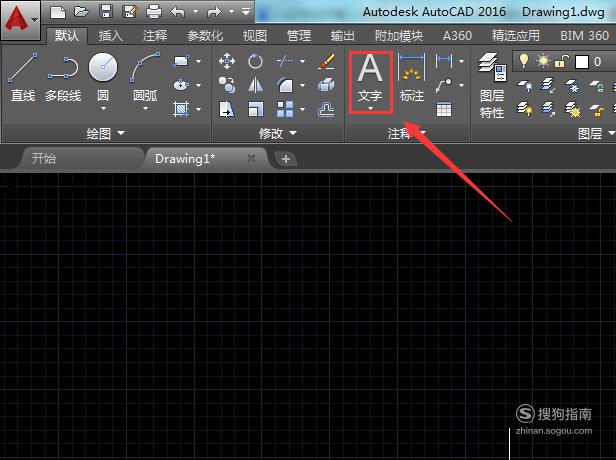The height and width of the screenshot is (460, 616).
Task: Select the Copy tool
Action: point(227,85)
